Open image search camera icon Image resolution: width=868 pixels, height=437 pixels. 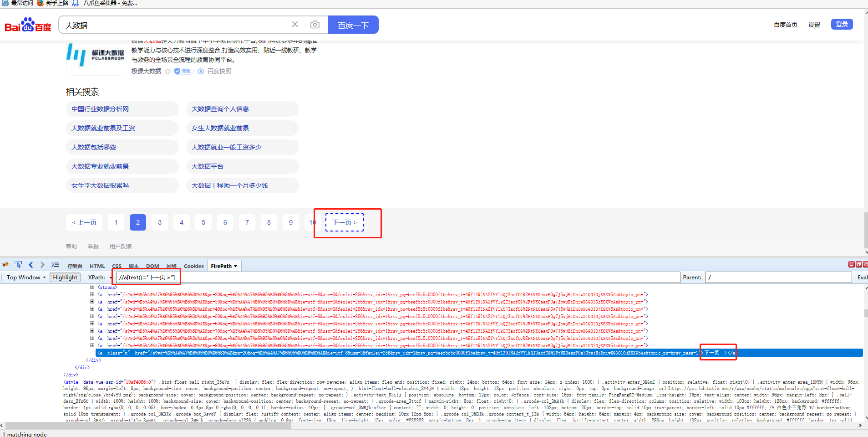tap(315, 25)
